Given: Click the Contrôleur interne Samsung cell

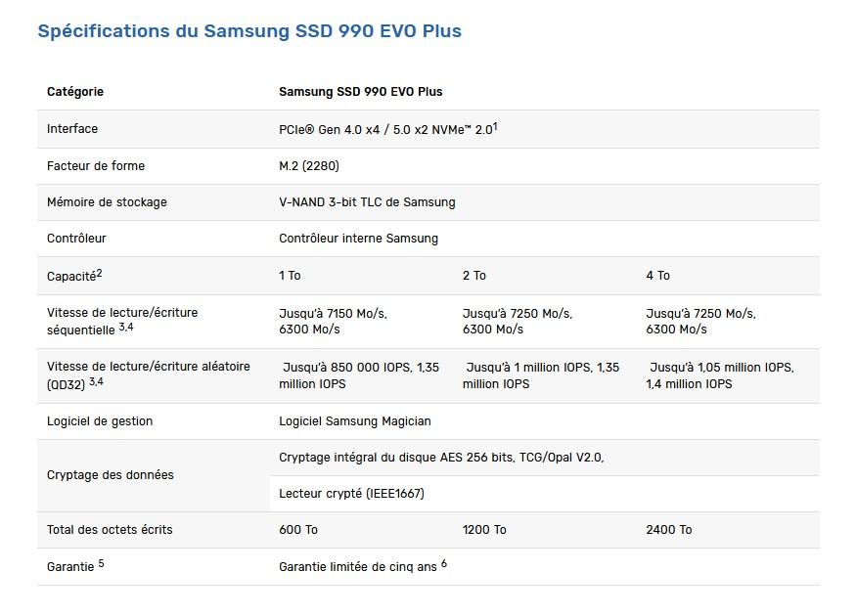Looking at the screenshot, I should pyautogui.click(x=358, y=239).
